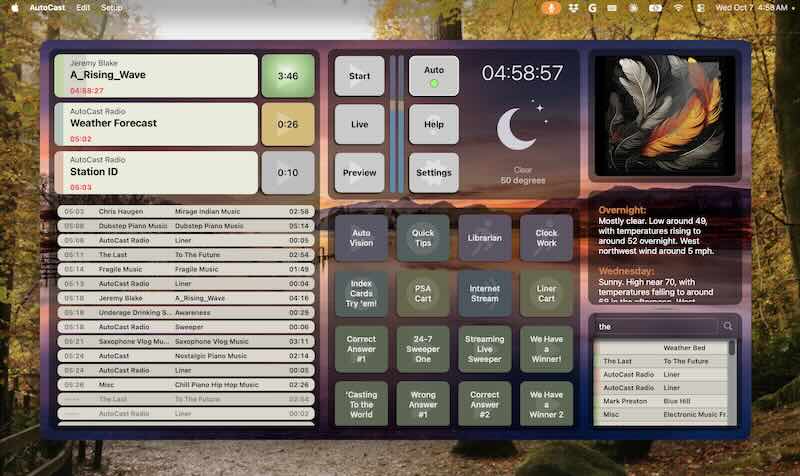Open the Dropbox menu bar icon
This screenshot has width=800, height=476.
pyautogui.click(x=573, y=8)
